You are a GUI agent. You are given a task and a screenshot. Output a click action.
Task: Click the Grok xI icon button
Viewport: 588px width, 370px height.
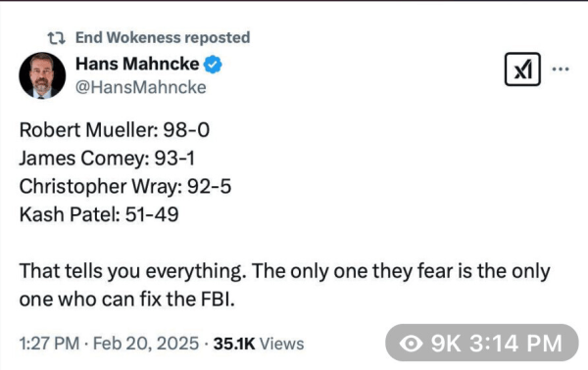(522, 69)
